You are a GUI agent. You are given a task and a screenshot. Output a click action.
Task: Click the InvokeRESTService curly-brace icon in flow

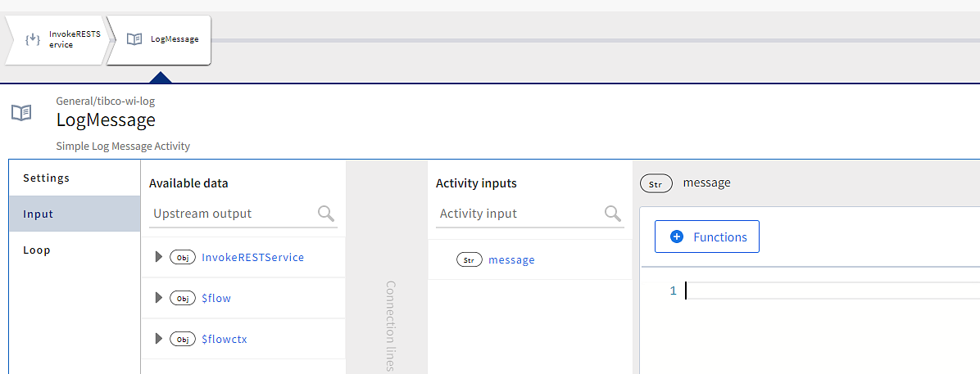click(x=33, y=39)
